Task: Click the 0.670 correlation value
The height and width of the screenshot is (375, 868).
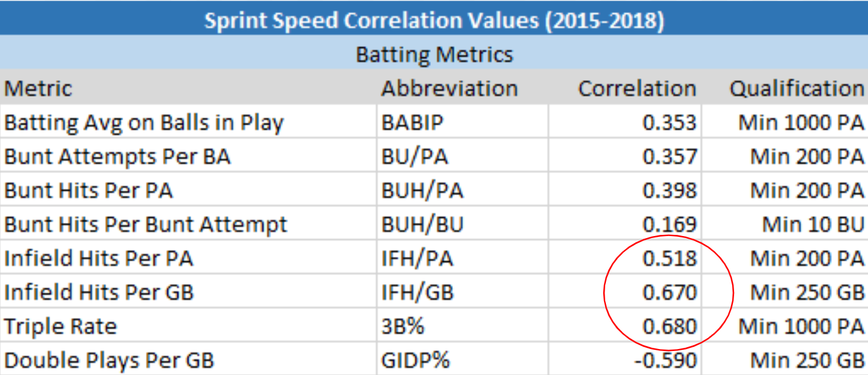Action: [x=670, y=293]
